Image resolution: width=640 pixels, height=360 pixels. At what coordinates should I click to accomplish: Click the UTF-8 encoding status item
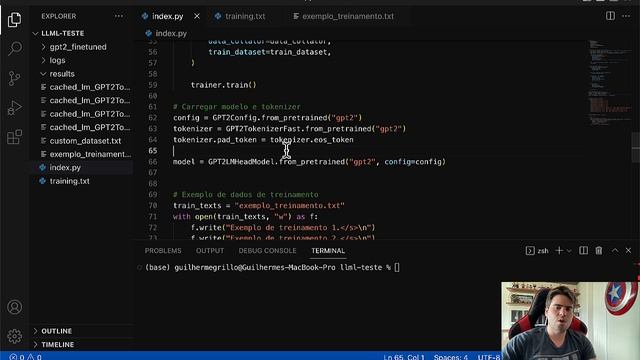coord(489,357)
